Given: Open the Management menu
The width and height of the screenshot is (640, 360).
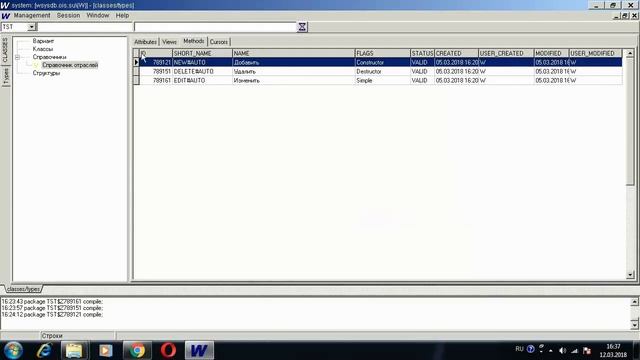Looking at the screenshot, I should pyautogui.click(x=32, y=16).
